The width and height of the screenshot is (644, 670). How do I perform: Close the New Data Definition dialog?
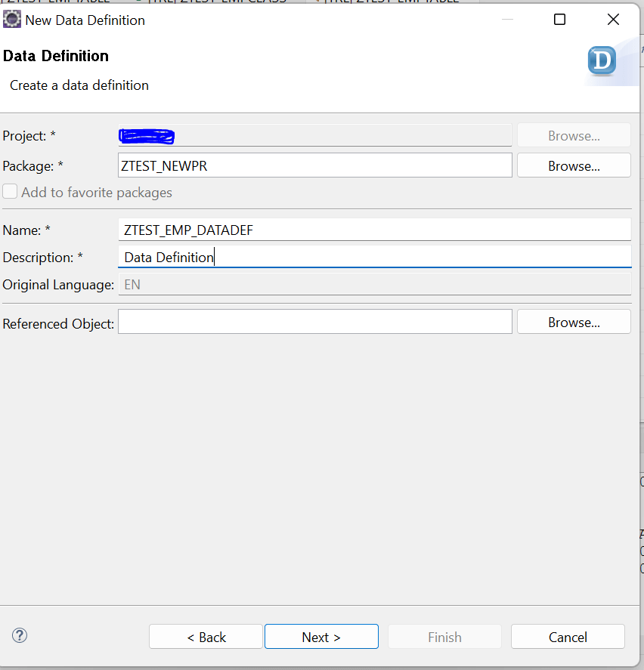[613, 19]
